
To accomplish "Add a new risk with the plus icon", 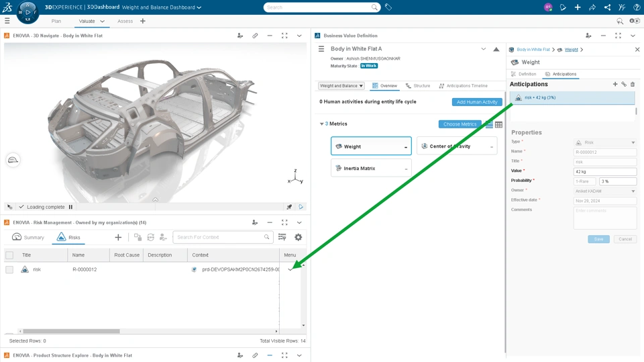I will click(118, 237).
